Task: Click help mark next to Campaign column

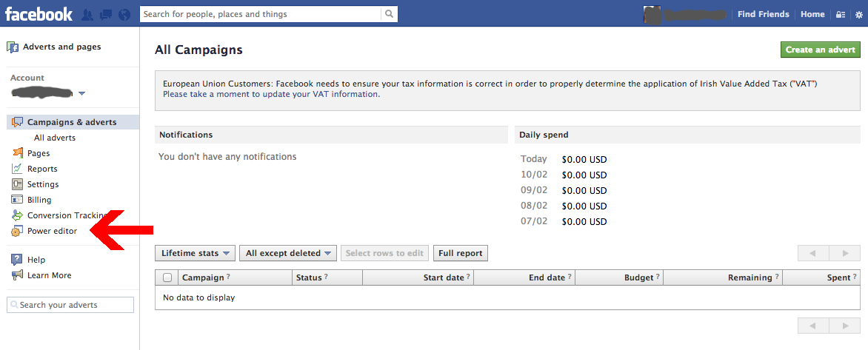Action: point(228,277)
